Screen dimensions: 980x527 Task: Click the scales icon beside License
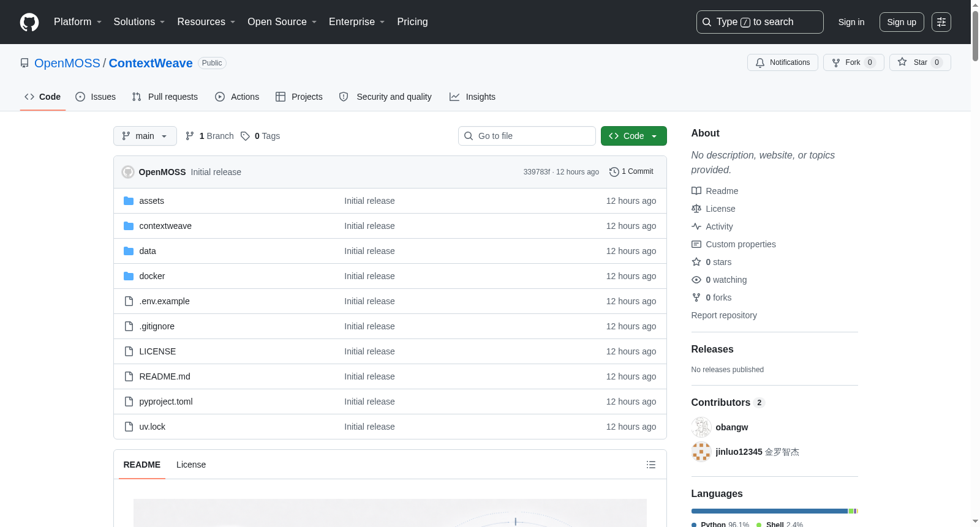click(x=696, y=209)
